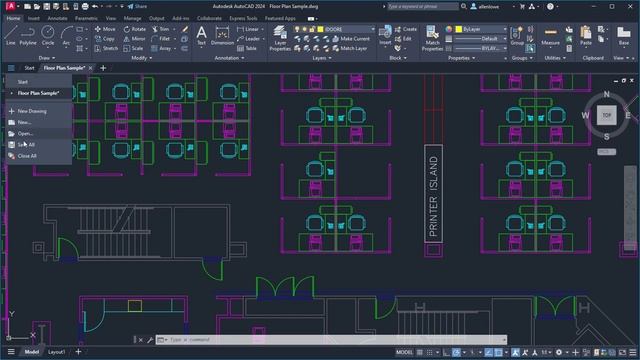Expand the Draw panel
The width and height of the screenshot is (640, 360).
[47, 58]
